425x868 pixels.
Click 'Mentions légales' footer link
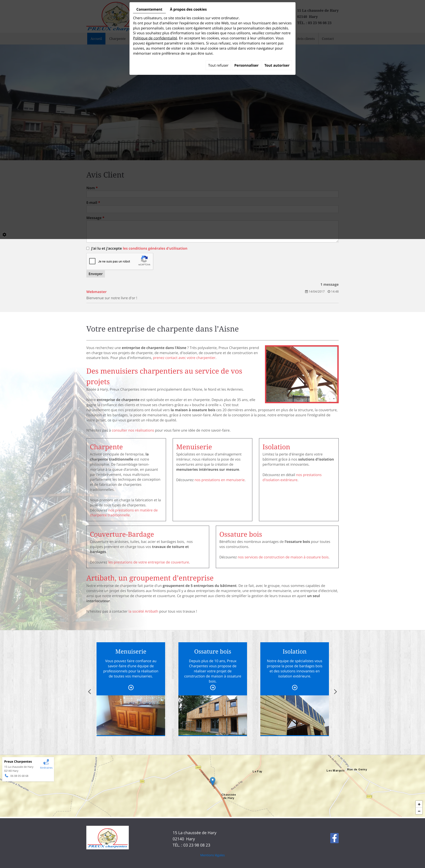coord(212,855)
